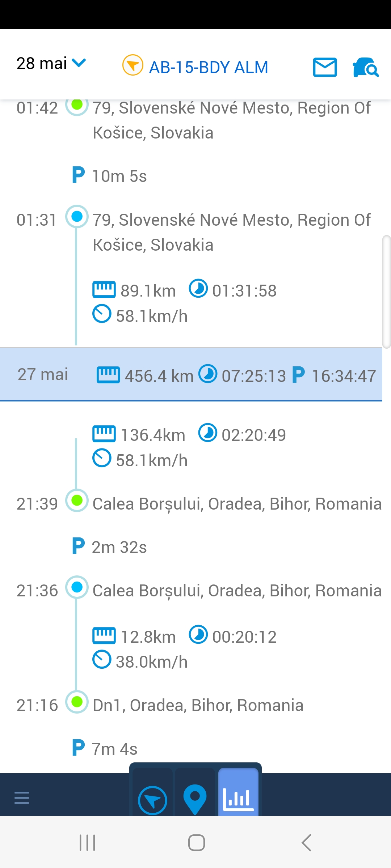The image size is (391, 868).
Task: Switch to the live tracking arrow tab
Action: 152,800
